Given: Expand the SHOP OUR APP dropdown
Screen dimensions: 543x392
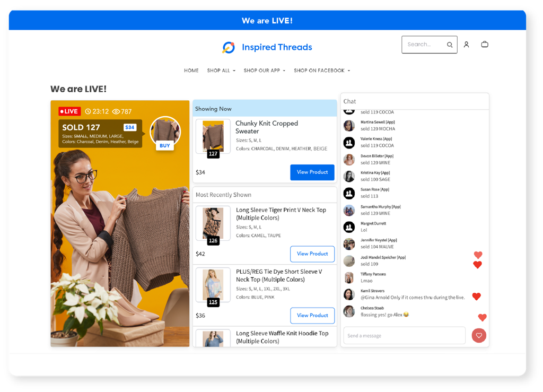Looking at the screenshot, I should click(264, 71).
